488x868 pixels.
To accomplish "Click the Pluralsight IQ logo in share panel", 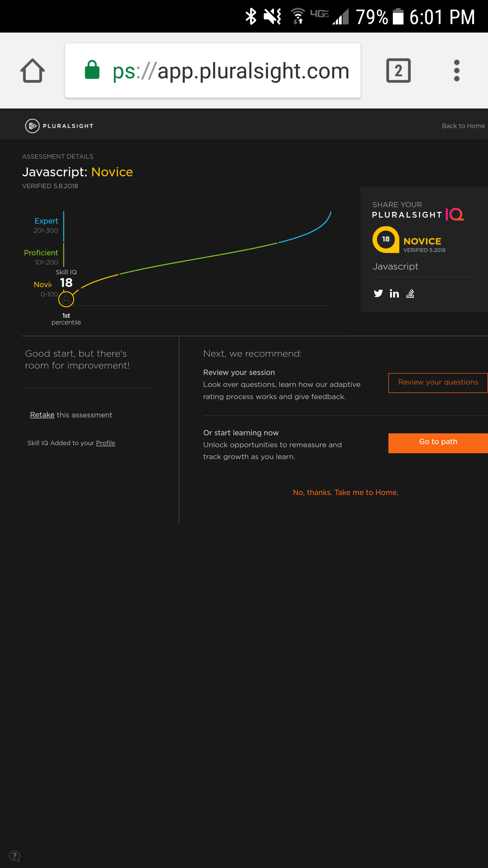I will tap(418, 214).
